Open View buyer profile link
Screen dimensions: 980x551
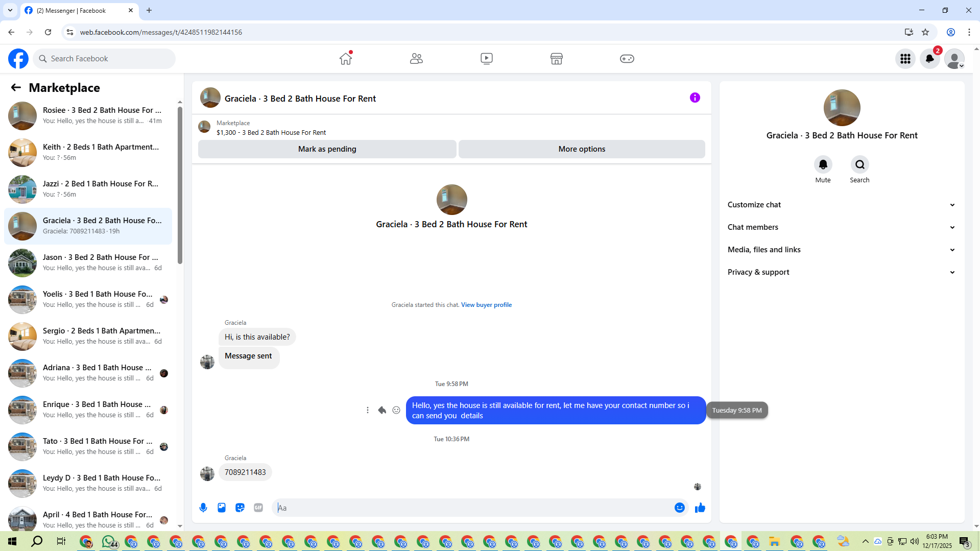(x=486, y=305)
